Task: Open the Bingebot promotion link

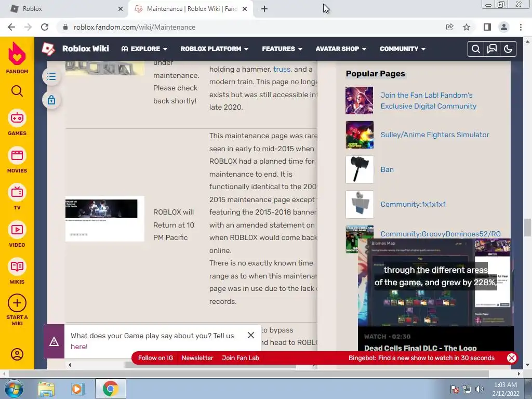Action: pos(421,358)
